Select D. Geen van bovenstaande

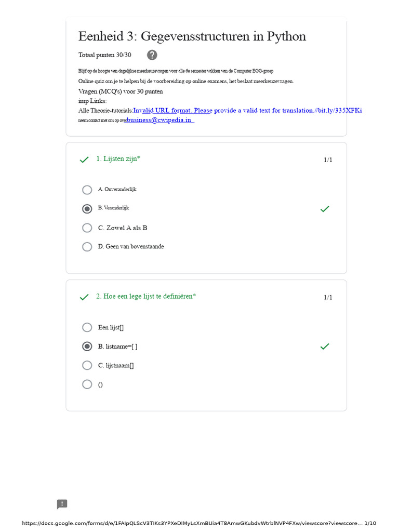87,247
